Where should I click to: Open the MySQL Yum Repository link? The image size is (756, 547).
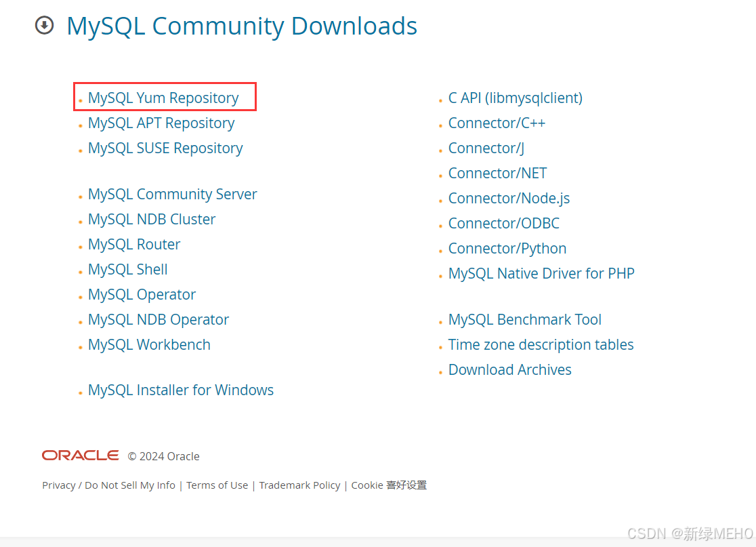click(x=163, y=98)
